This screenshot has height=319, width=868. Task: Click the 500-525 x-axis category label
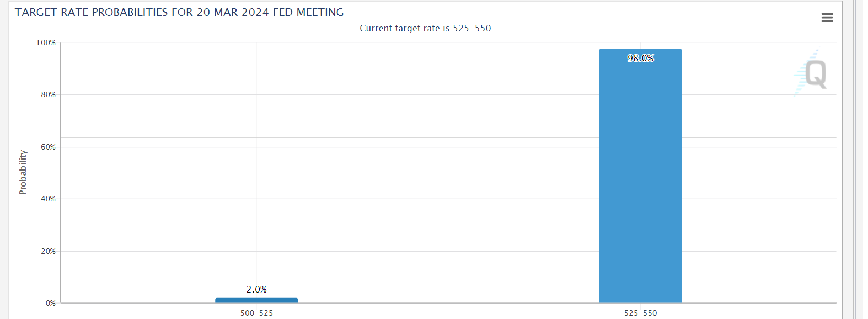coord(256,313)
